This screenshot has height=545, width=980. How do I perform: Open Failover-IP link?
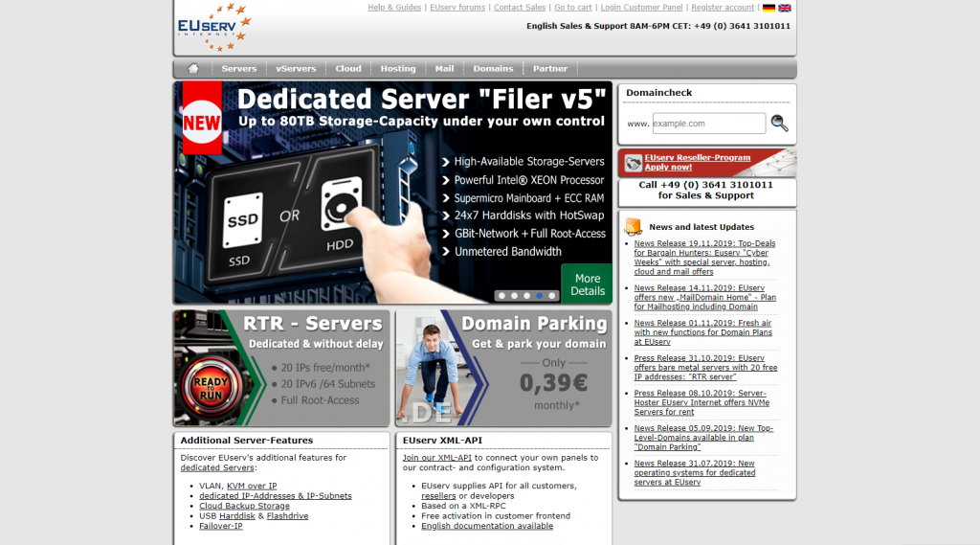pos(221,526)
